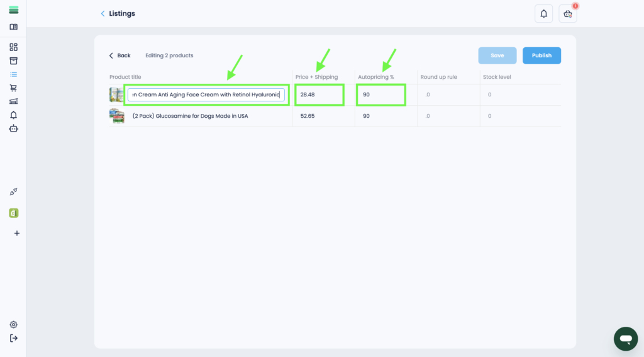Click the sidebar bell alerts icon
Image resolution: width=644 pixels, height=357 pixels.
pyautogui.click(x=13, y=115)
